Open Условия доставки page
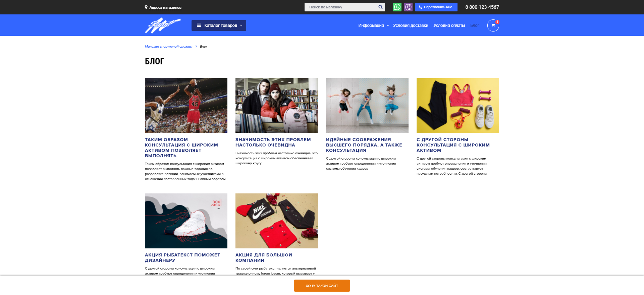The height and width of the screenshot is (295, 644). point(411,25)
